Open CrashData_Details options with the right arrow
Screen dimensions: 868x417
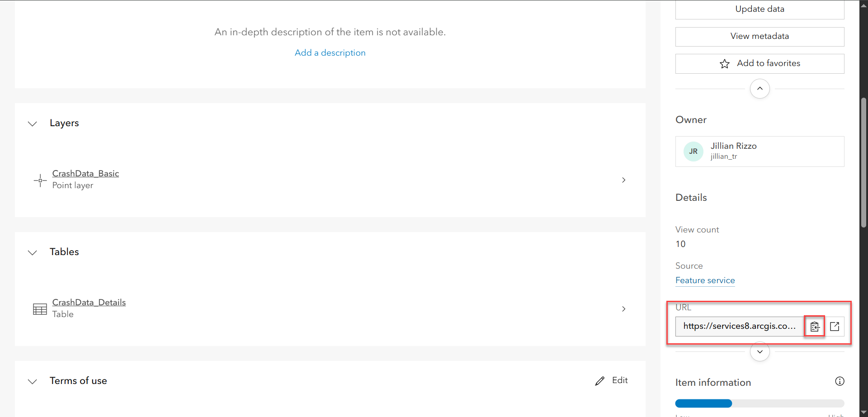point(623,308)
